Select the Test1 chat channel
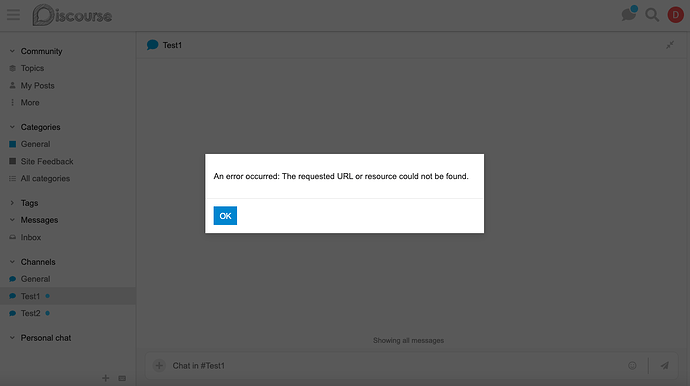 point(68,296)
